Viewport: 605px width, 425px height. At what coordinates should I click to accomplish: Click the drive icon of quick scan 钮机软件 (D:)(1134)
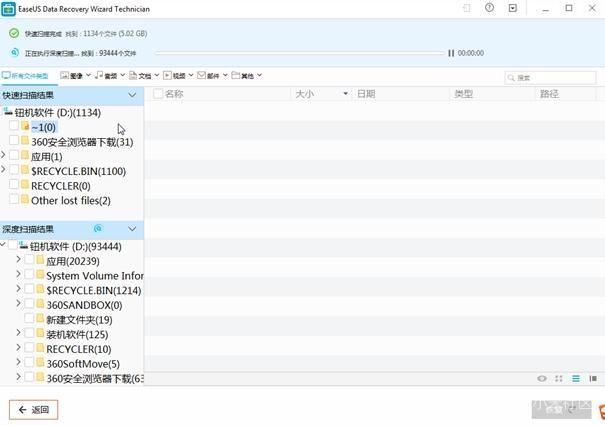click(8, 112)
